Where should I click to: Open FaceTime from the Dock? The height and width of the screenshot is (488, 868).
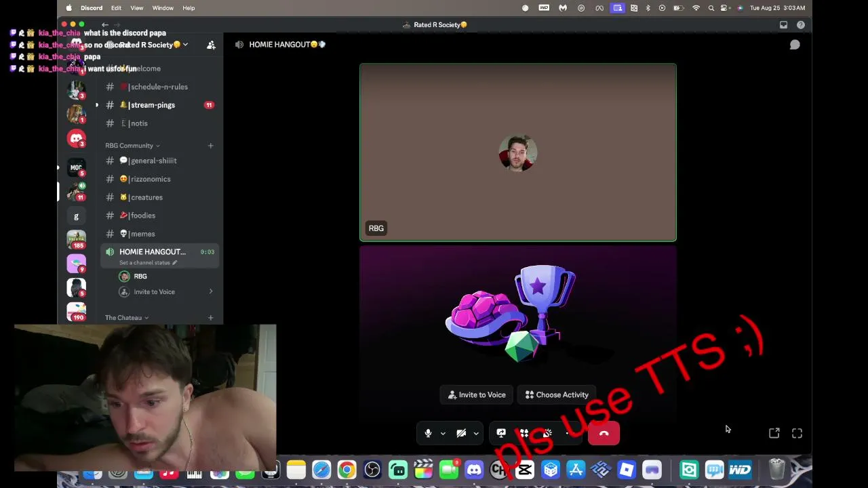point(448,470)
